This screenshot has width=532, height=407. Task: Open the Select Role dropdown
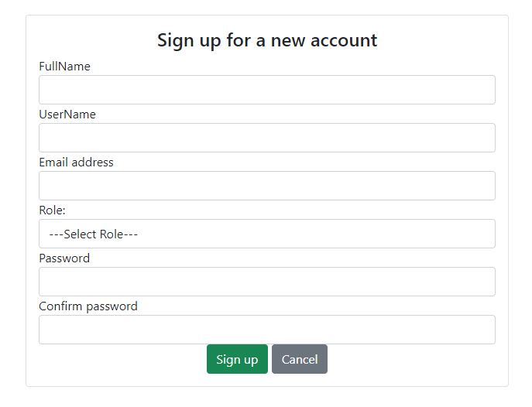coord(266,234)
